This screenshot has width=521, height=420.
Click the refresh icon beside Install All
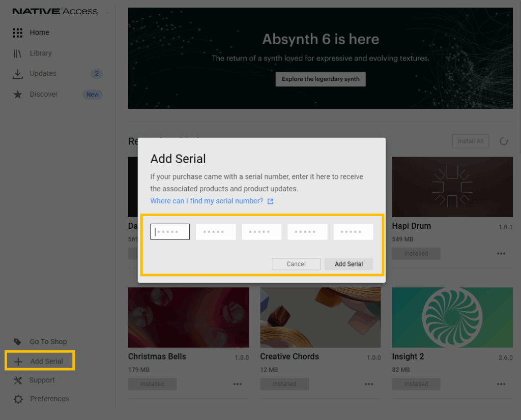point(504,141)
